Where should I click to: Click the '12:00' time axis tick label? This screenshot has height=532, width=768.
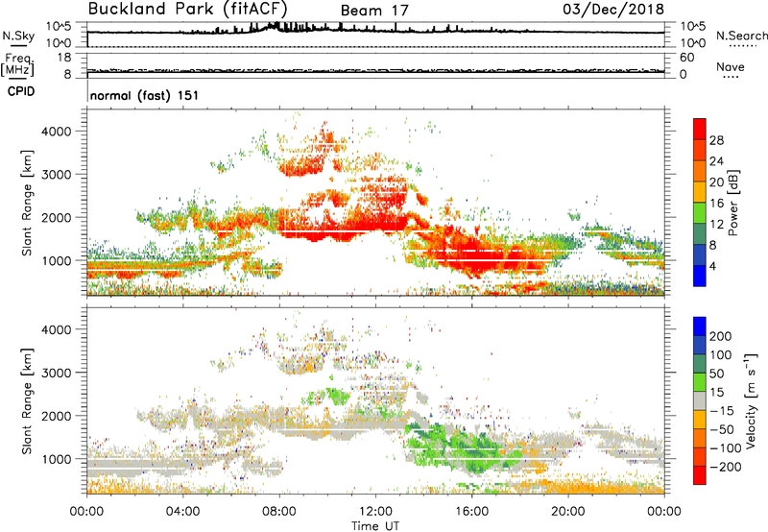[375, 512]
